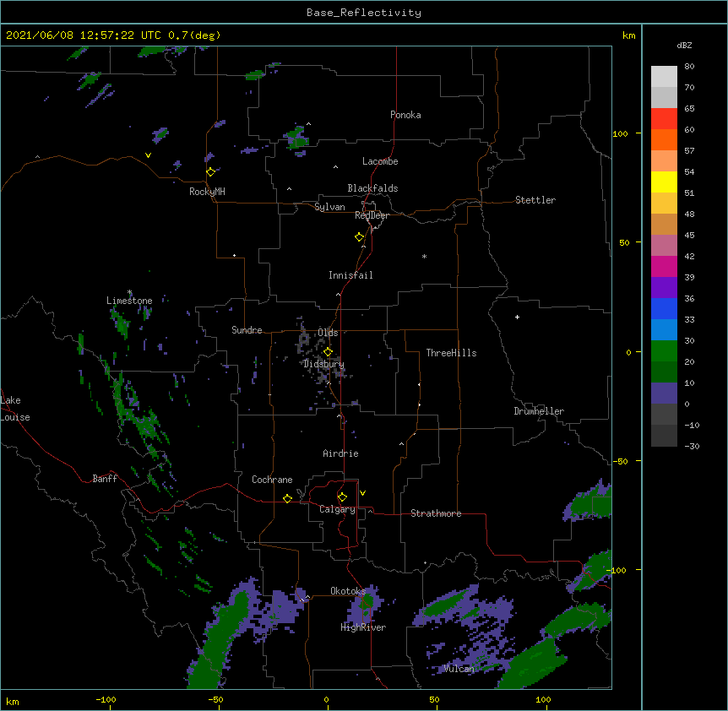Viewport: 728px width, 711px height.
Task: Click the -50 tick on the right axis
Action: pos(620,461)
